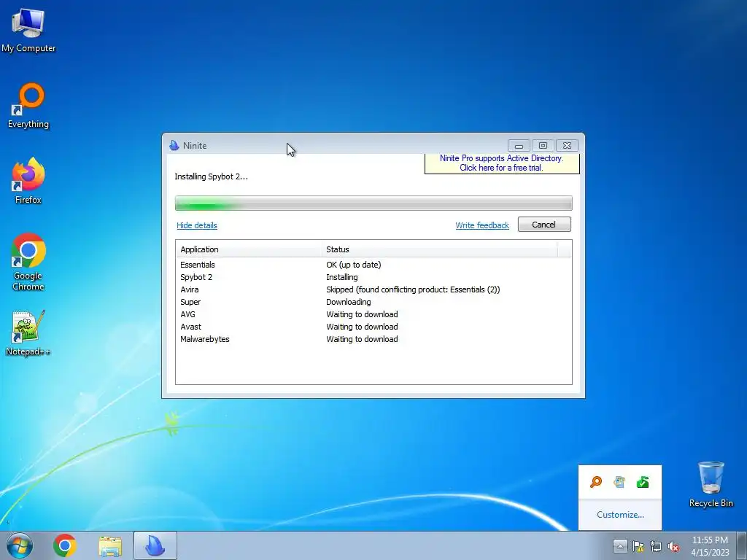The image size is (747, 560).
Task: Click Customize... link in tray popup
Action: click(620, 514)
